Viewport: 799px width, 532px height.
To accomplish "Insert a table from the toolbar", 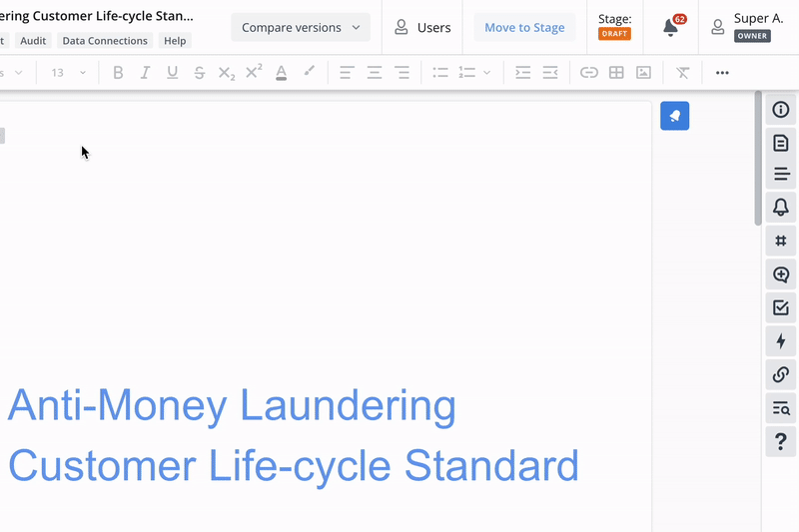I will coord(616,73).
